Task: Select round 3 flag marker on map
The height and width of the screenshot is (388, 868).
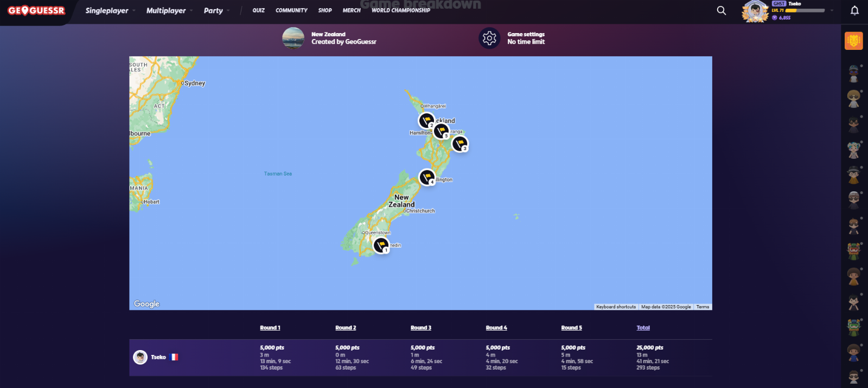Action: 459,144
